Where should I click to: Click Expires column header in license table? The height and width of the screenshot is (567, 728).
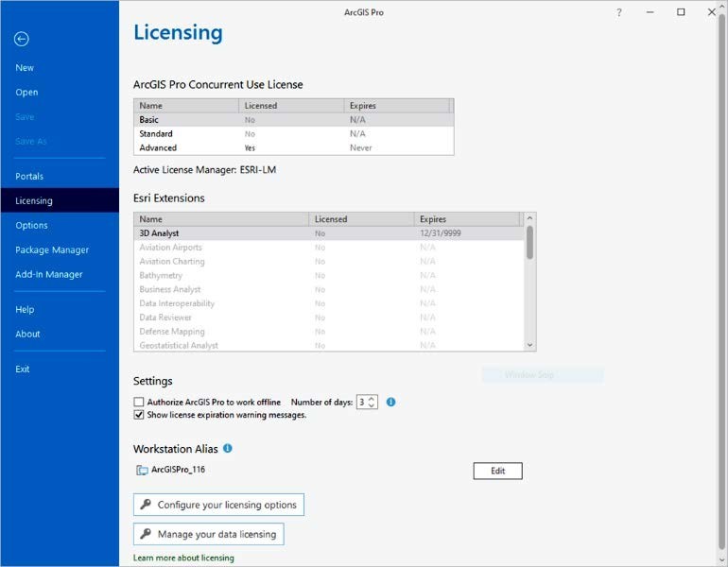click(396, 106)
